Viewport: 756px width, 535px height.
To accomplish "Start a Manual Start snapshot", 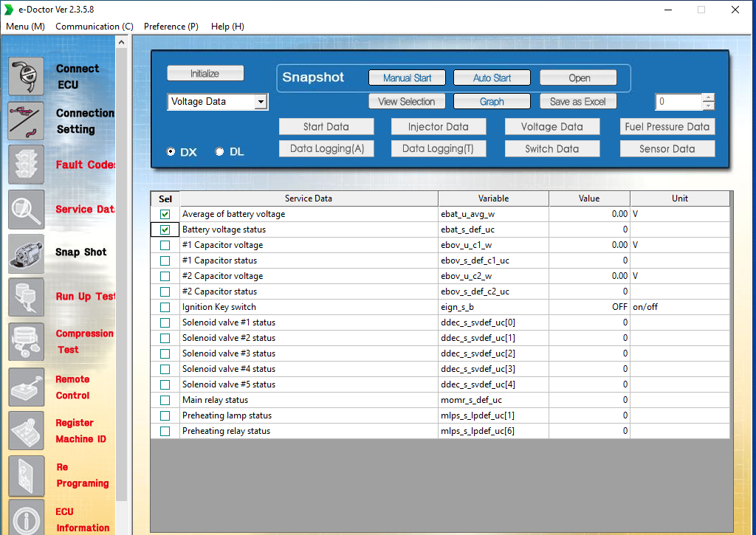I will 407,77.
